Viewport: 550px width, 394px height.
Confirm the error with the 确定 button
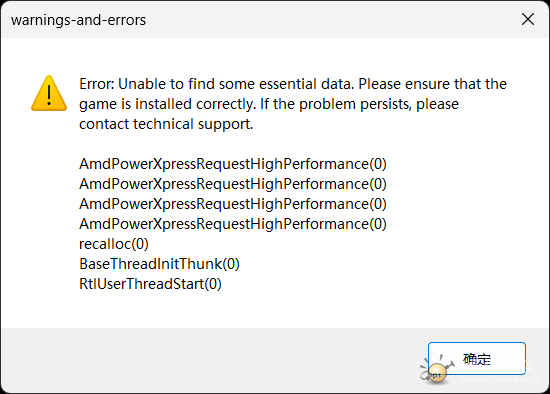(x=477, y=359)
